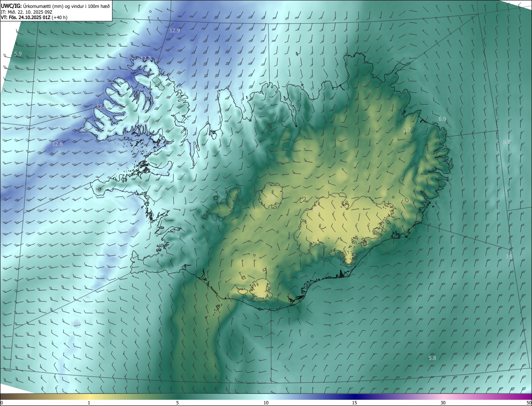Click the "5.9" value near the left edge

[18, 54]
